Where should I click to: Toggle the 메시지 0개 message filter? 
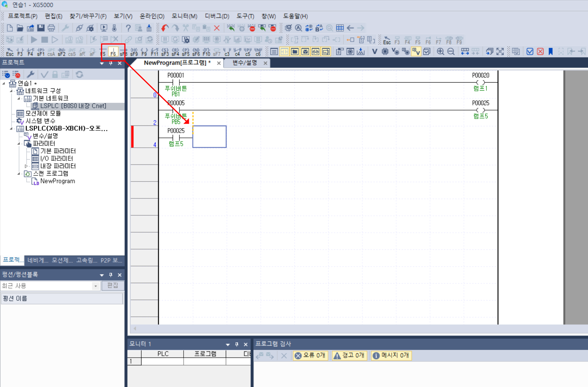pos(391,355)
